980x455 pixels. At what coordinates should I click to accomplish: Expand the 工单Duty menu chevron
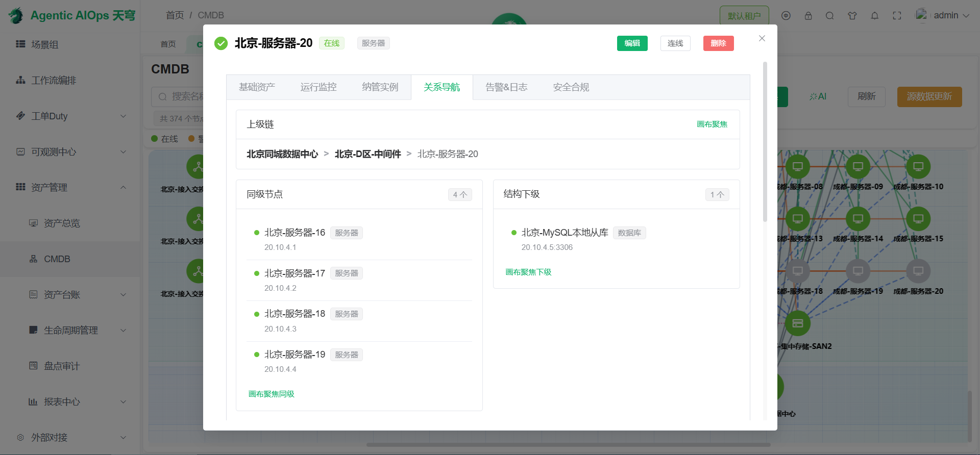click(x=123, y=116)
